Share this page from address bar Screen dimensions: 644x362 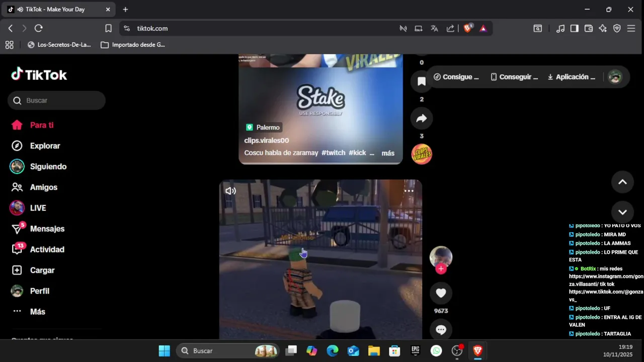point(450,29)
